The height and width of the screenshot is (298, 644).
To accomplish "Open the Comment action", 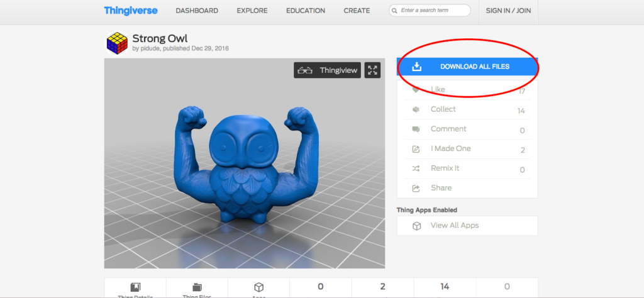I will [467, 130].
